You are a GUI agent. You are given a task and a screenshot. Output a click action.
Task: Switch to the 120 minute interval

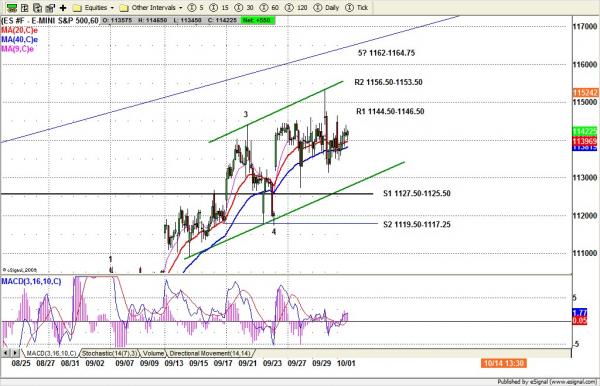coord(296,8)
